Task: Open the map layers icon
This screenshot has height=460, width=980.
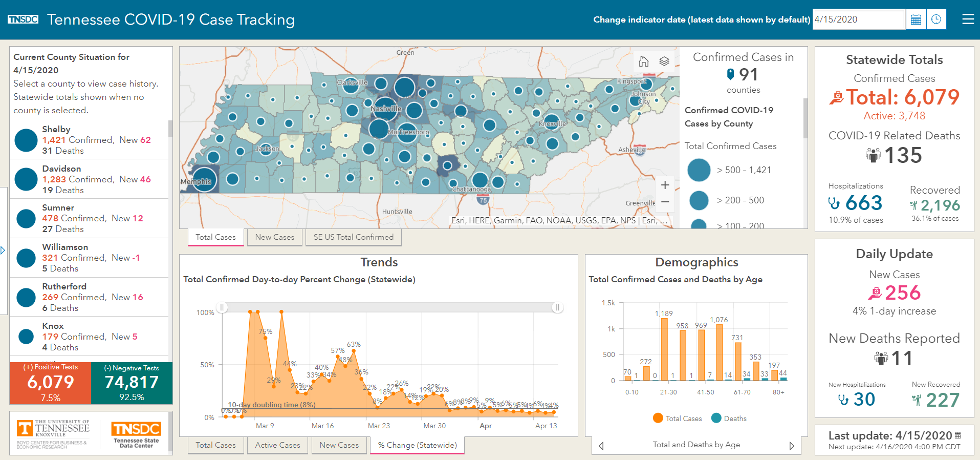Action: coord(664,61)
